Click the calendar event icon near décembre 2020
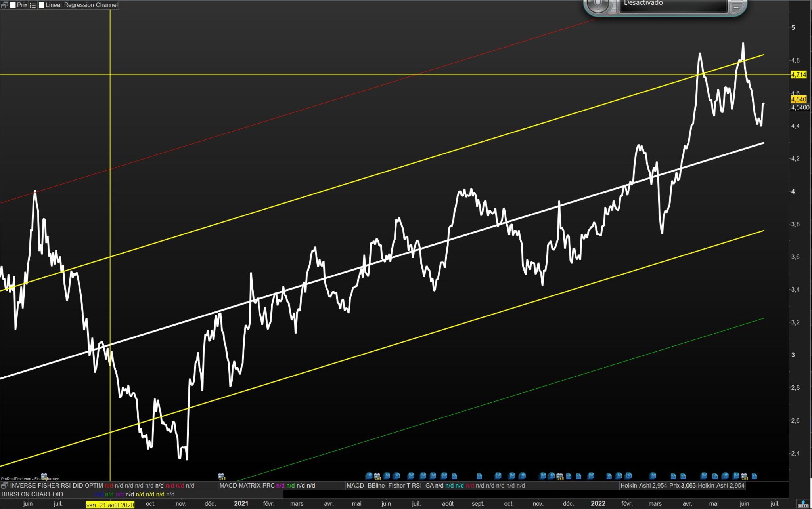Screen dimensions: 812x509 point(221,476)
